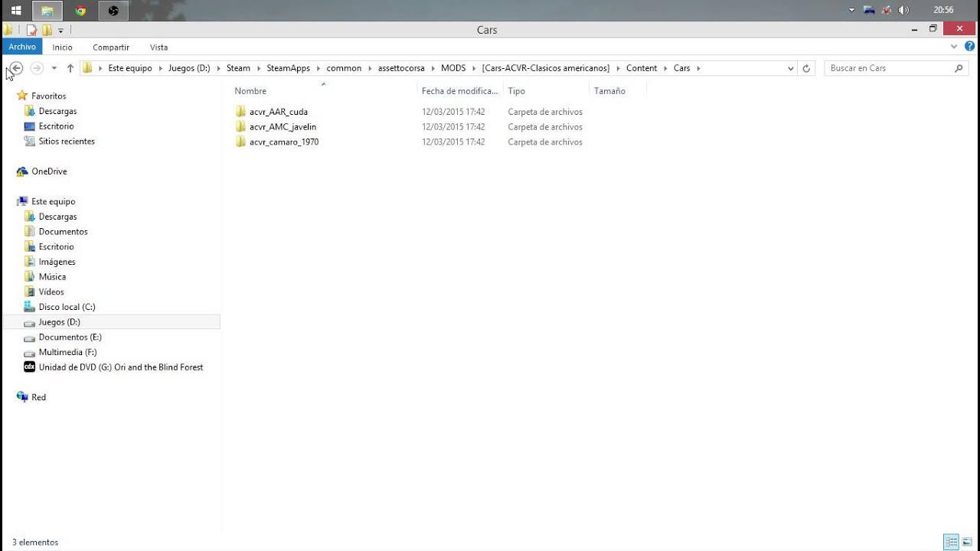Open DVD drive Ori and the Blind Forest

tap(121, 367)
